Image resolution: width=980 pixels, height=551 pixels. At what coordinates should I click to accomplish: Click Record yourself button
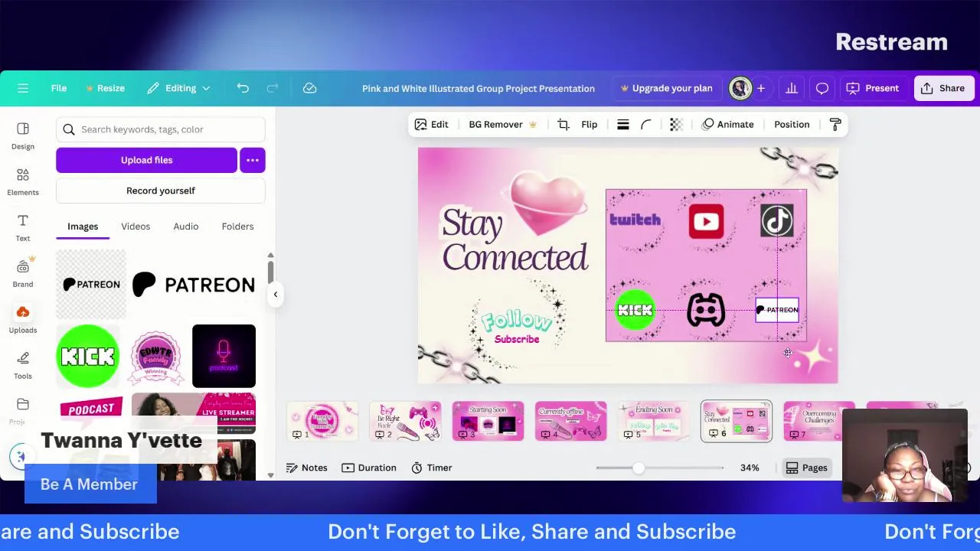161,191
